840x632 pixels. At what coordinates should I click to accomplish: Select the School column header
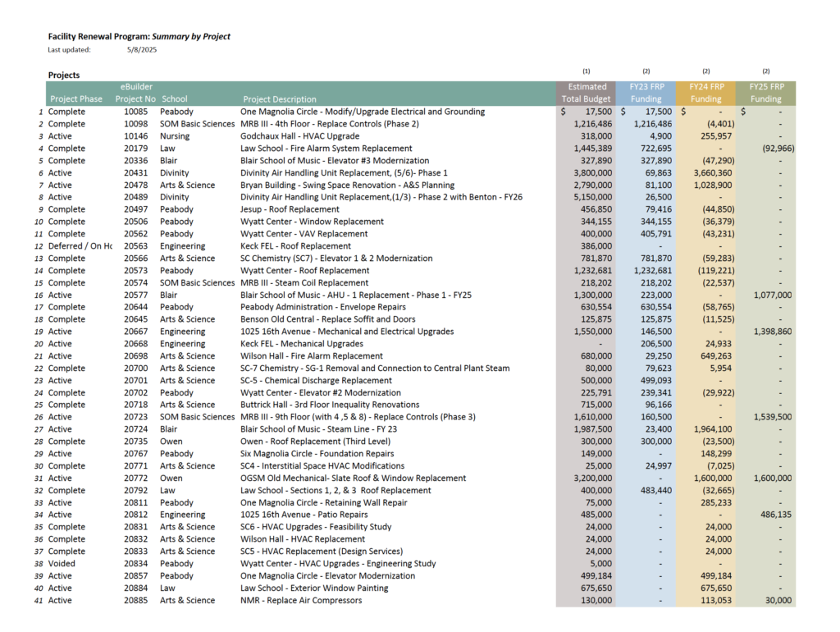174,99
